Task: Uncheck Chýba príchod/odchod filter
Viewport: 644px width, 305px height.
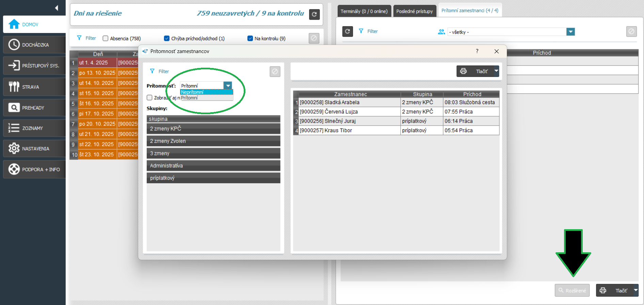Action: pos(167,38)
